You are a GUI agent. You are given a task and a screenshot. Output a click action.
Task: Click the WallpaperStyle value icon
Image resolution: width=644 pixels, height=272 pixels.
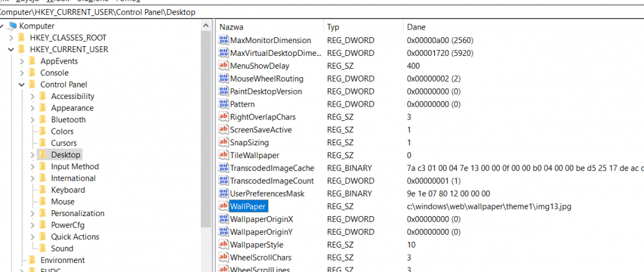[x=224, y=244]
